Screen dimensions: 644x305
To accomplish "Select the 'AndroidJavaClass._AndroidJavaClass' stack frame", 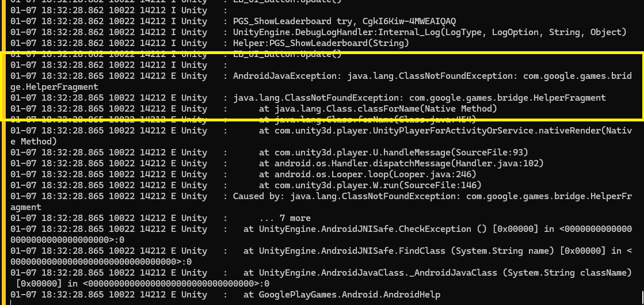I will tap(321, 273).
